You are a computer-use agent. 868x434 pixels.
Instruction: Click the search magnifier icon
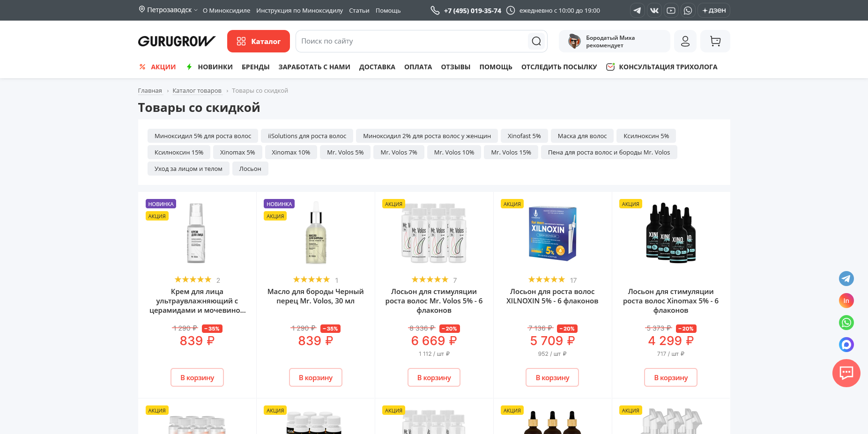[x=536, y=41]
